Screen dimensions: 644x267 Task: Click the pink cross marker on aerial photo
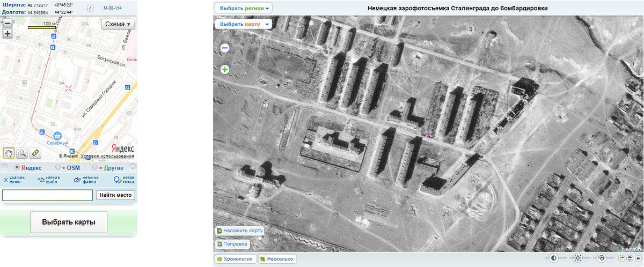(428, 133)
